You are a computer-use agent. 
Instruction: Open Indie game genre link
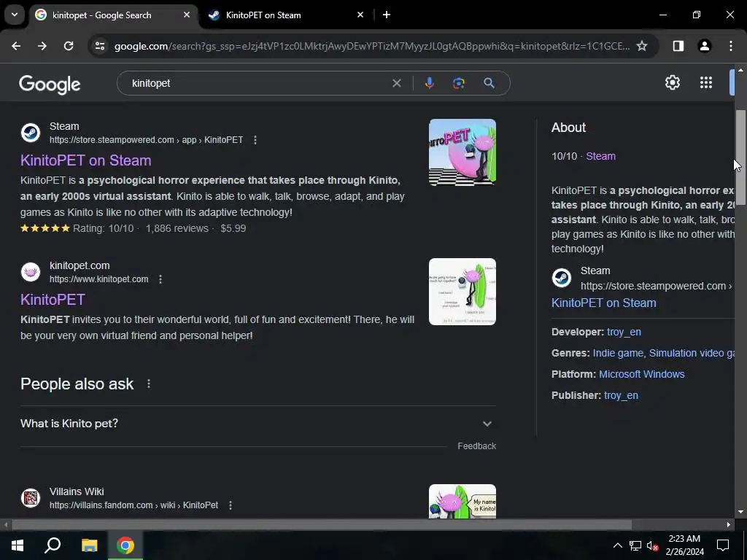coord(618,353)
